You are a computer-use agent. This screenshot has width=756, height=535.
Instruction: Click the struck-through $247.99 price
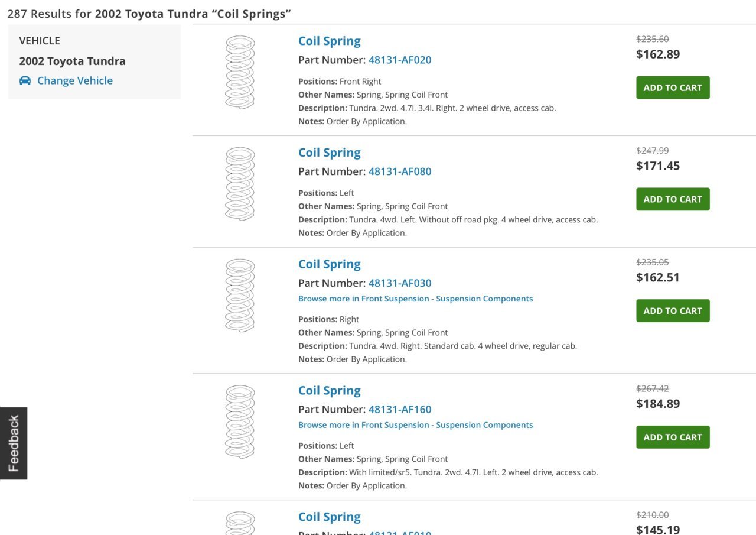tap(653, 151)
